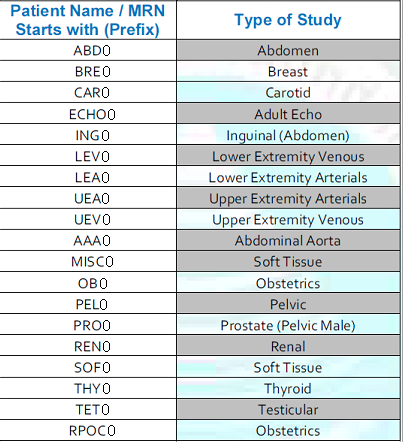Click the ECHO0 prefix cell
This screenshot has height=442, width=403.
click(88, 114)
